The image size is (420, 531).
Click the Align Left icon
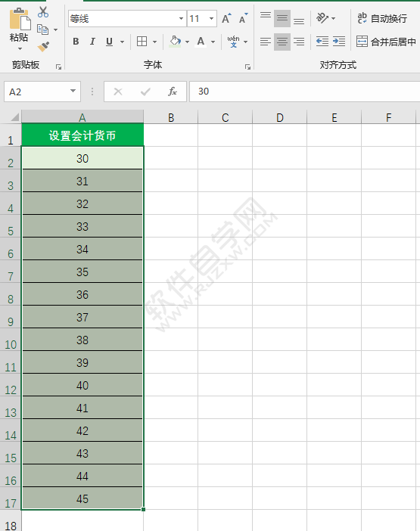(x=266, y=42)
